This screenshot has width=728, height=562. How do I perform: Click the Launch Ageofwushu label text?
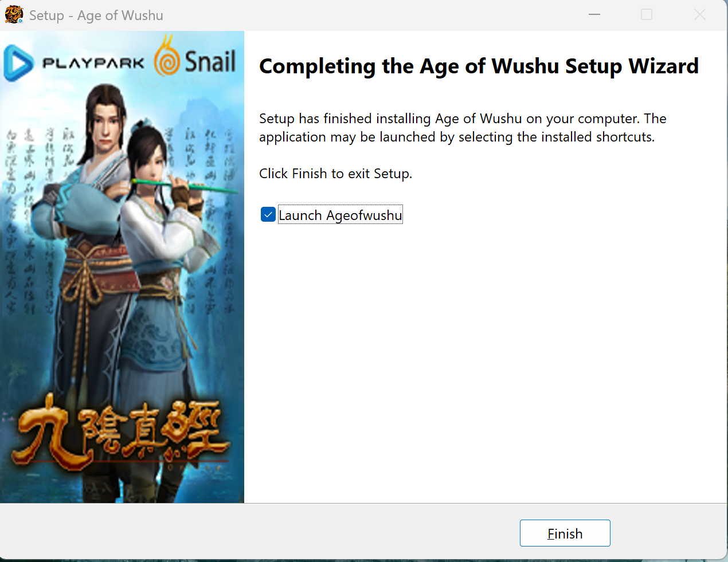tap(340, 215)
